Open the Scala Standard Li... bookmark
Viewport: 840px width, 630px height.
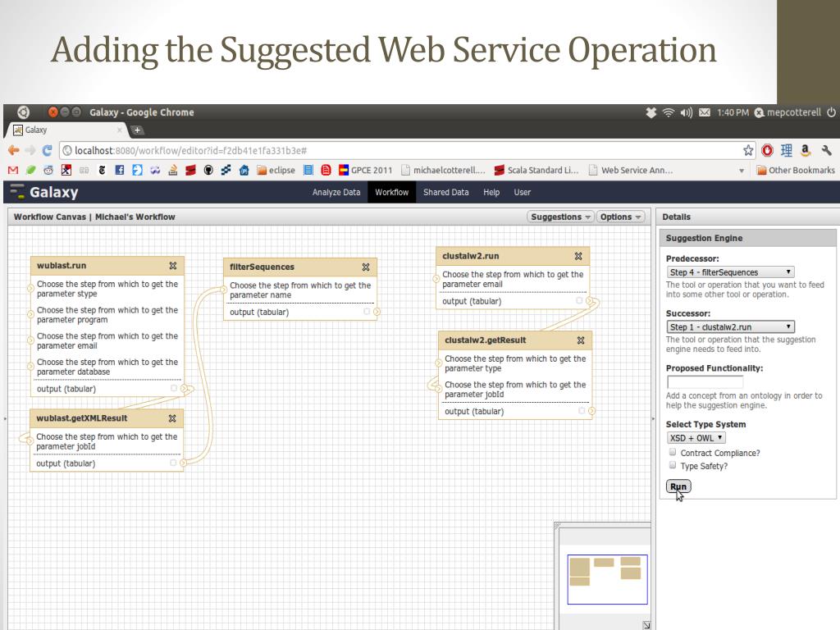[536, 171]
